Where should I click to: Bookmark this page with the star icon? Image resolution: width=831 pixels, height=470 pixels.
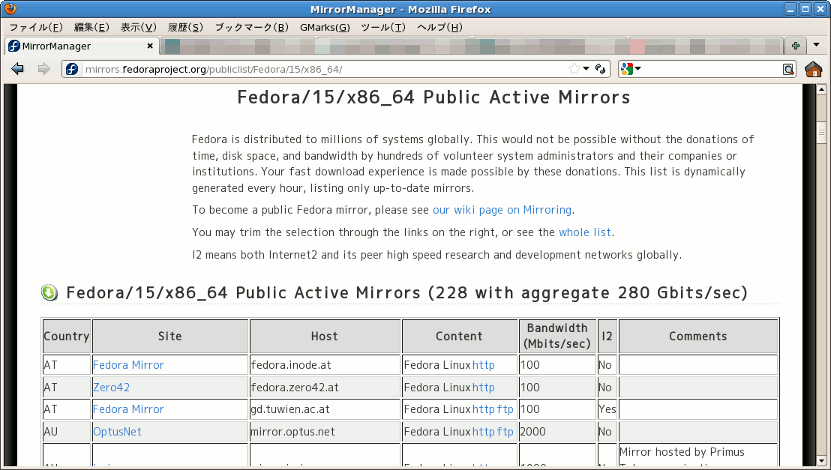click(x=574, y=69)
